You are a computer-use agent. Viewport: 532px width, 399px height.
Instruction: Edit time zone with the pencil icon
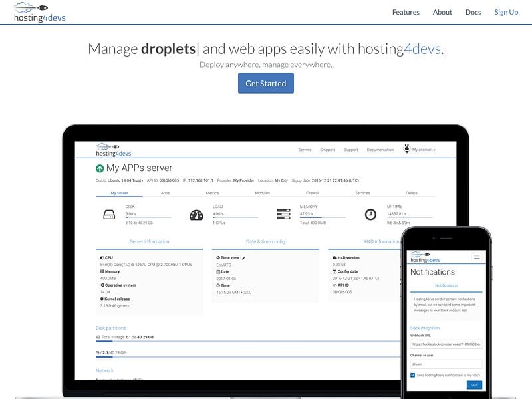point(244,257)
